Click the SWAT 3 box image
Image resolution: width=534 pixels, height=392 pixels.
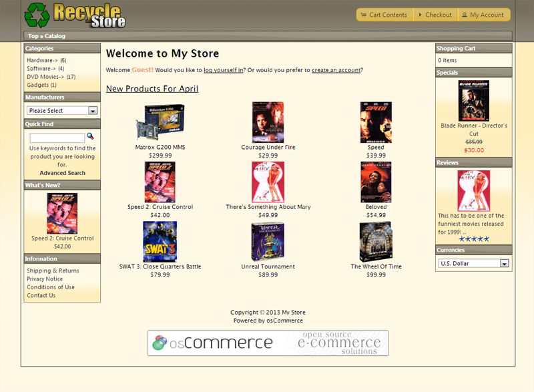tap(160, 242)
